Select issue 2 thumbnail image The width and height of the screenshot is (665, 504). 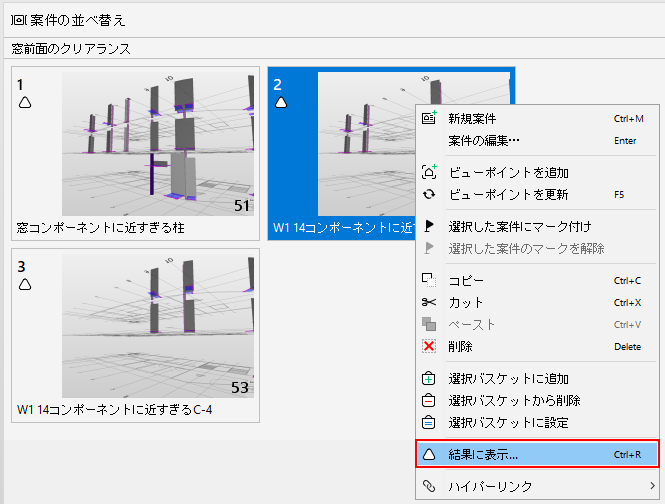coord(366,144)
